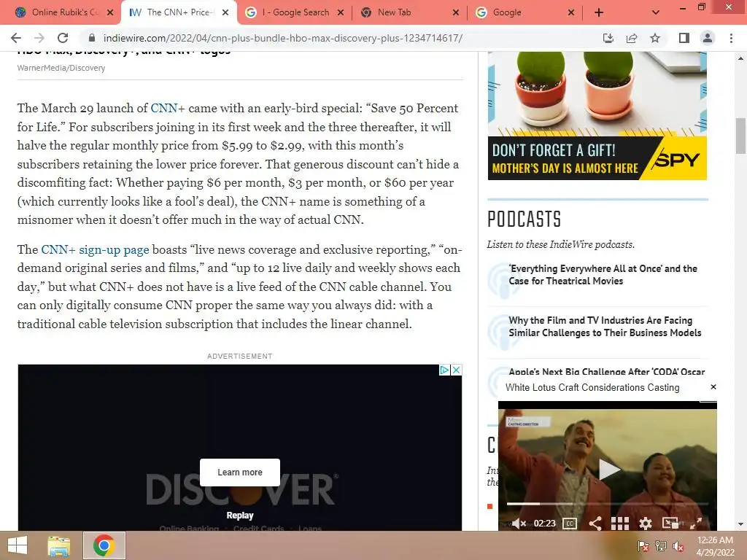The image size is (747, 560).
Task: Click the Chrome taskbar icon
Action: pos(104,545)
